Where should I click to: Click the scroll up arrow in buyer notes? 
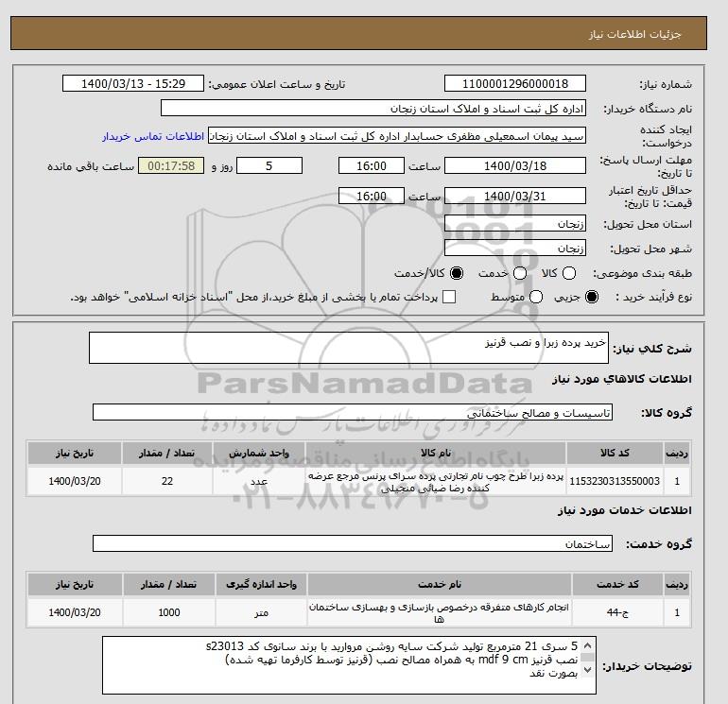click(x=587, y=646)
